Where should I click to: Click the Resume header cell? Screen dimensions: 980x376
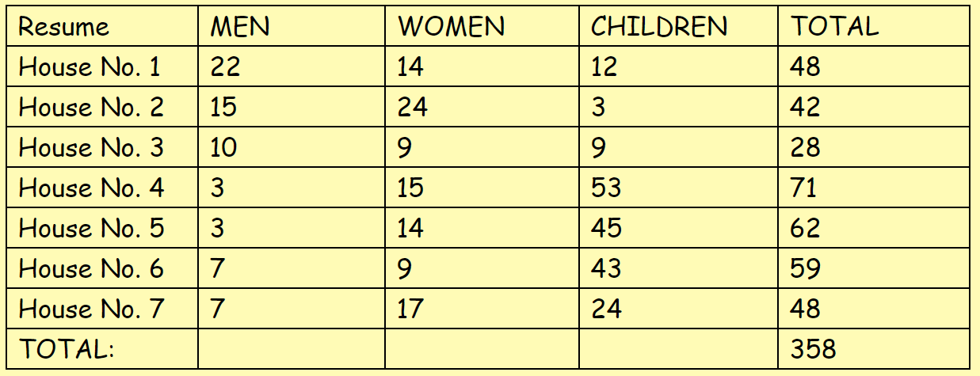point(102,26)
